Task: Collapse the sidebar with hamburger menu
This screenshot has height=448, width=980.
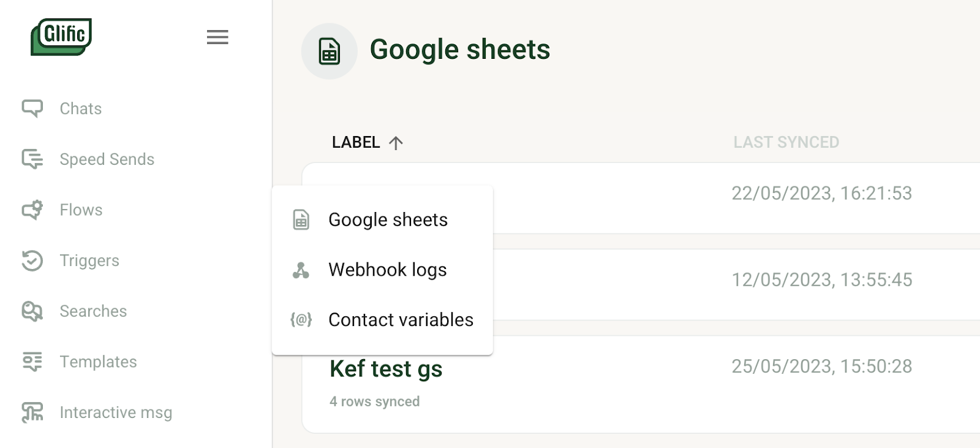Action: tap(217, 37)
